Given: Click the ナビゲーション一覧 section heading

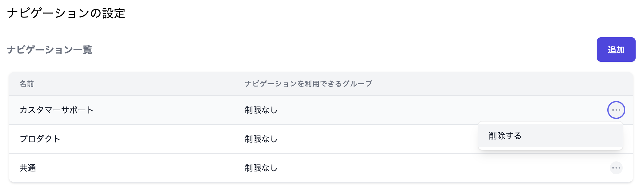Looking at the screenshot, I should (50, 50).
